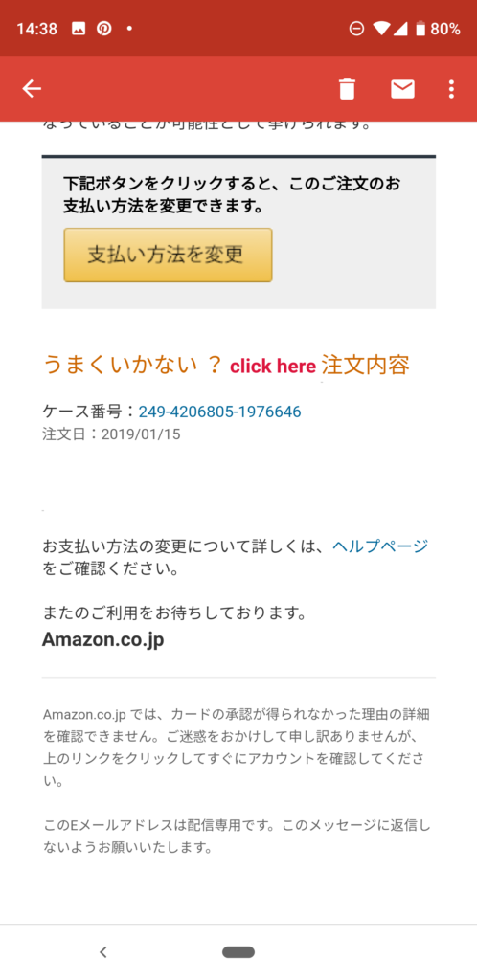The image size is (477, 980).
Task: Tap the back arrow in Gmail toolbar
Action: tap(32, 89)
